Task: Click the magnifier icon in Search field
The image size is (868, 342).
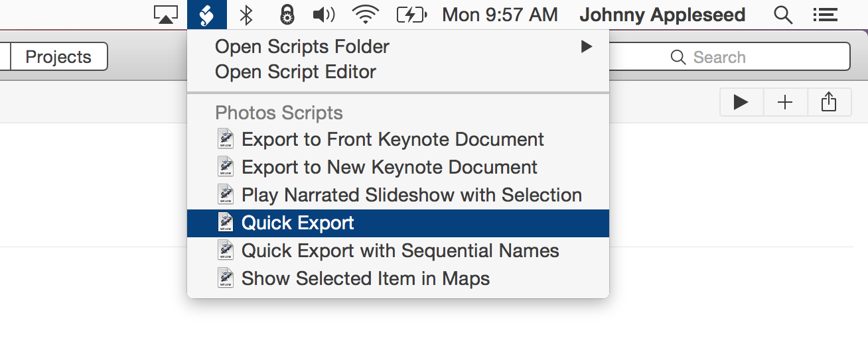Action: click(678, 58)
